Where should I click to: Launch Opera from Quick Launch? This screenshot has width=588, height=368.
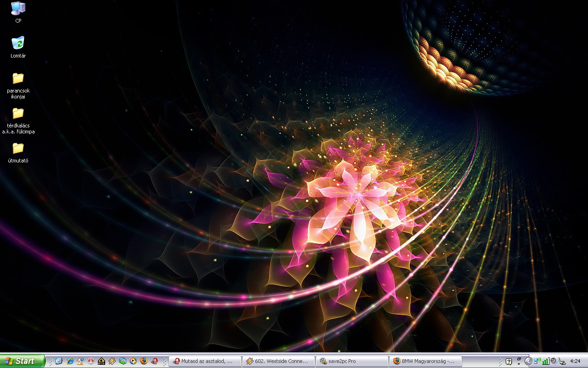point(155,361)
